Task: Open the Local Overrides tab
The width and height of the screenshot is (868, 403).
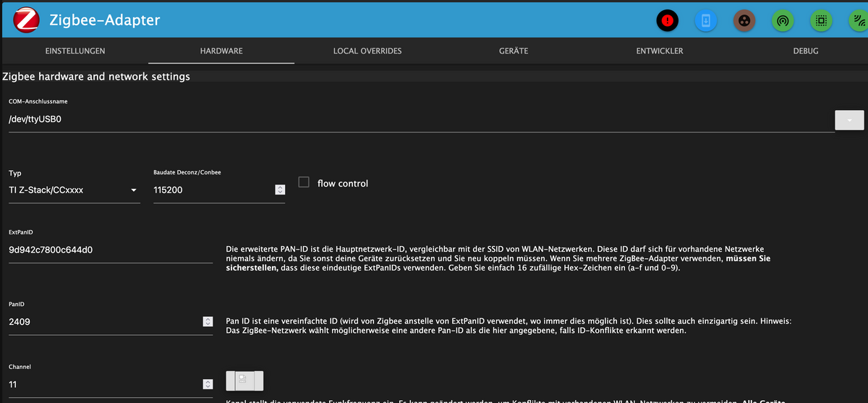Action: point(367,51)
